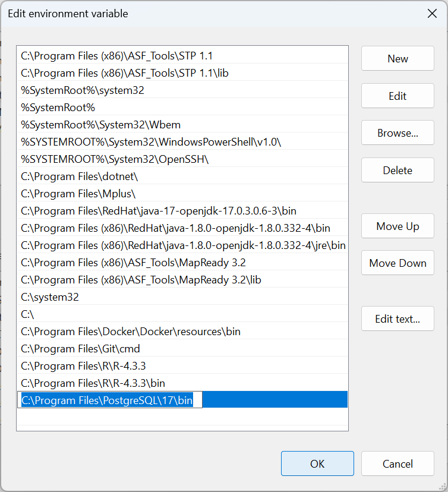The height and width of the screenshot is (492, 448).
Task: Move the selected entry down
Action: [x=397, y=263]
